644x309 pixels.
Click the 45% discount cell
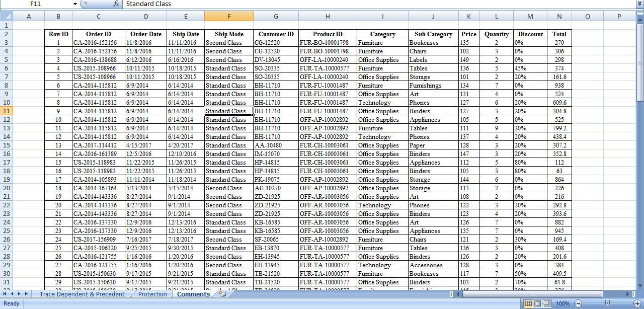coord(530,68)
